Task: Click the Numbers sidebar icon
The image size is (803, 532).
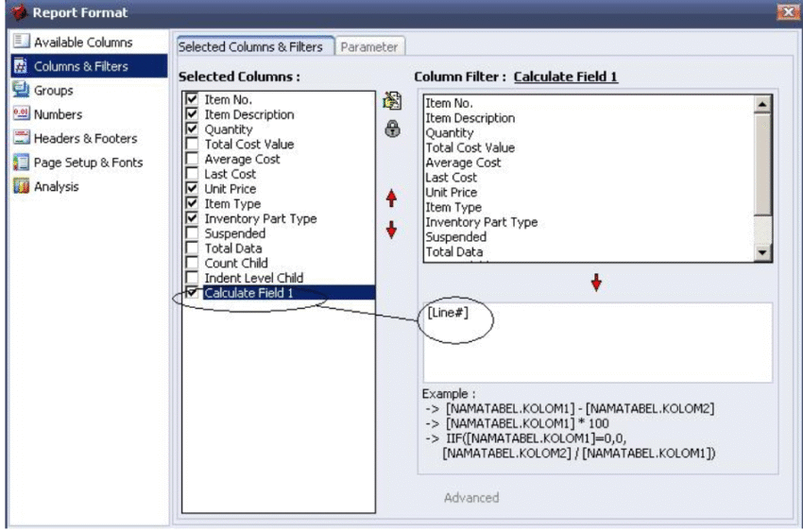Action: pyautogui.click(x=21, y=113)
